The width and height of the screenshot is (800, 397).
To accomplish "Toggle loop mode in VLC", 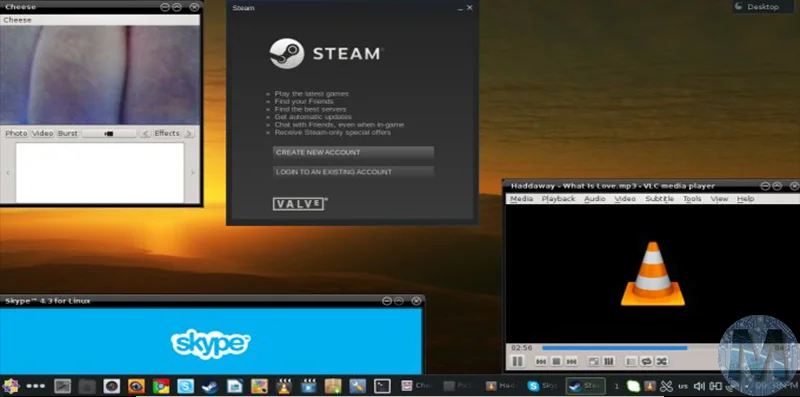I will (x=646, y=361).
